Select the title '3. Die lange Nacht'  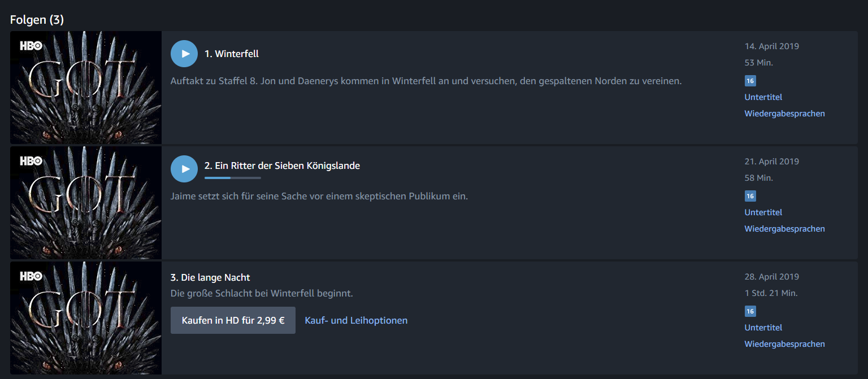pos(210,277)
